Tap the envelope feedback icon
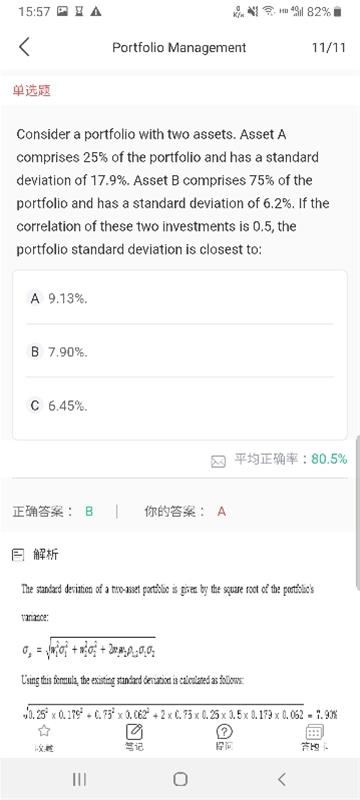This screenshot has height=800, width=360. click(x=218, y=461)
